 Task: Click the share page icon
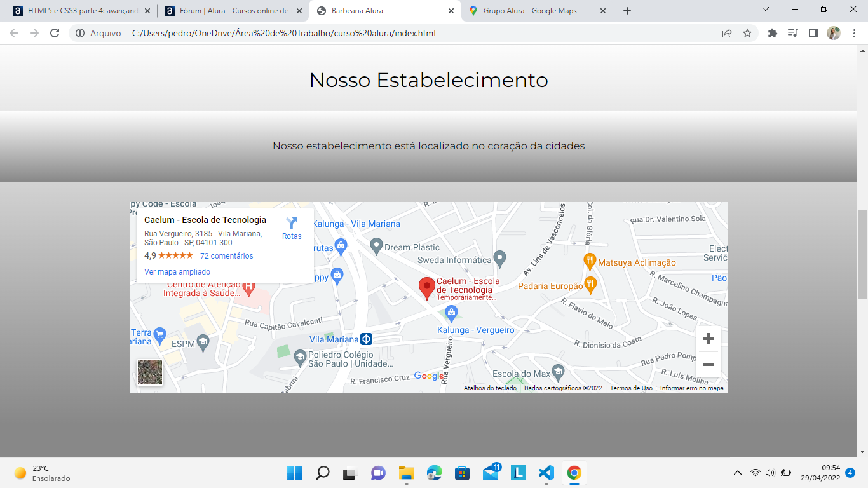pyautogui.click(x=727, y=33)
